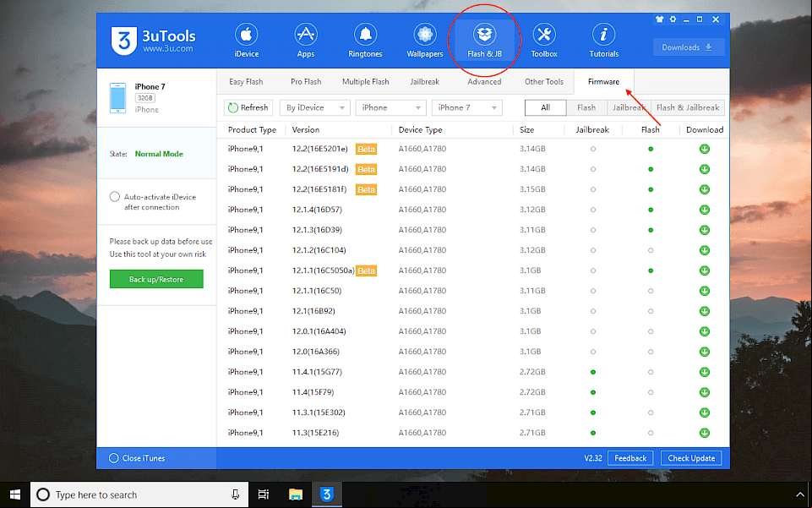Image resolution: width=812 pixels, height=508 pixels.
Task: Sort by Size column header
Action: point(526,130)
